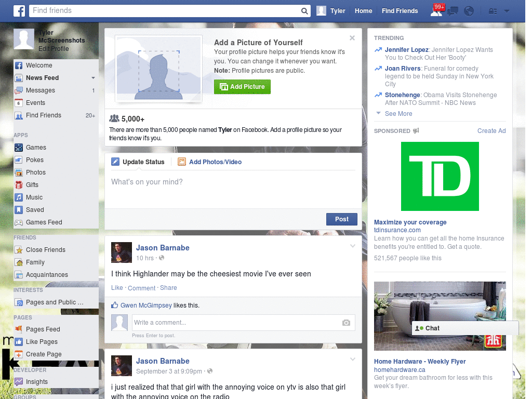The image size is (532, 399).
Task: Go to Home in top bar
Action: 363,11
